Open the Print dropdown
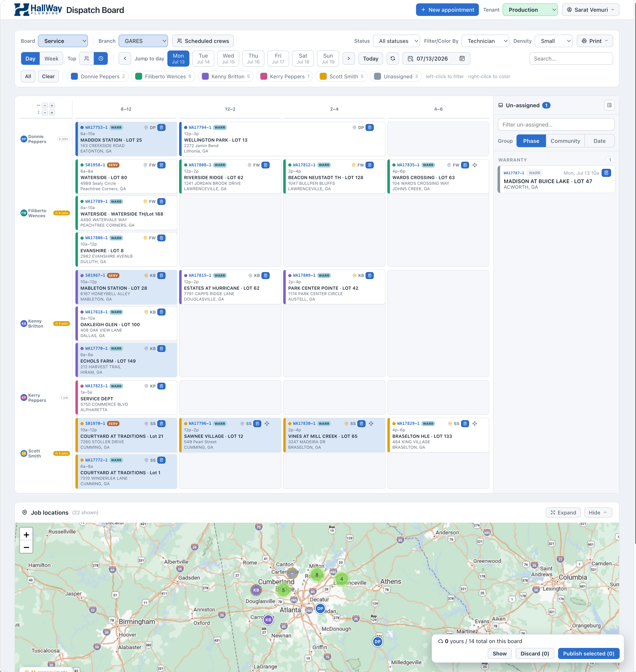This screenshot has width=636, height=672. pyautogui.click(x=595, y=41)
